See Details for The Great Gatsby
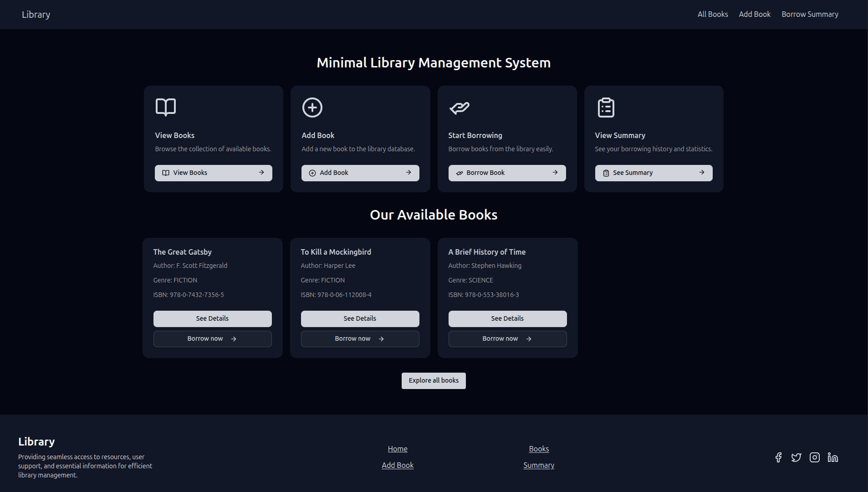The height and width of the screenshot is (492, 868). 213,319
